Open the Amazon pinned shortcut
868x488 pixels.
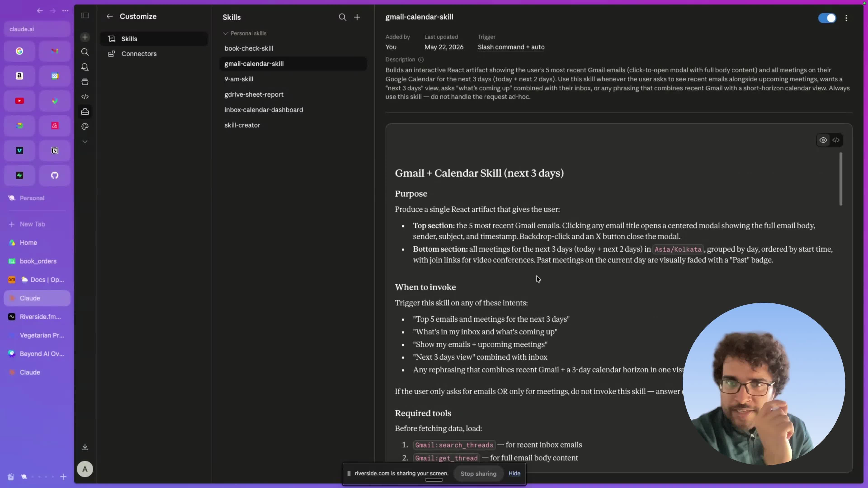point(19,76)
